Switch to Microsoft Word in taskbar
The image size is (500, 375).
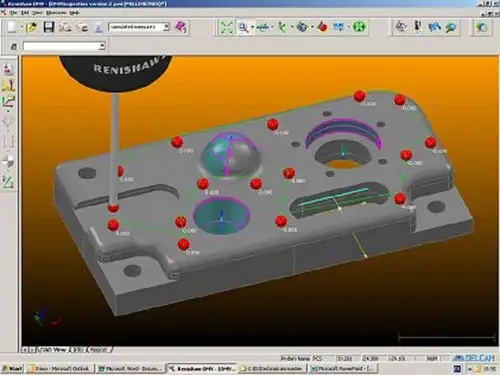(130, 368)
